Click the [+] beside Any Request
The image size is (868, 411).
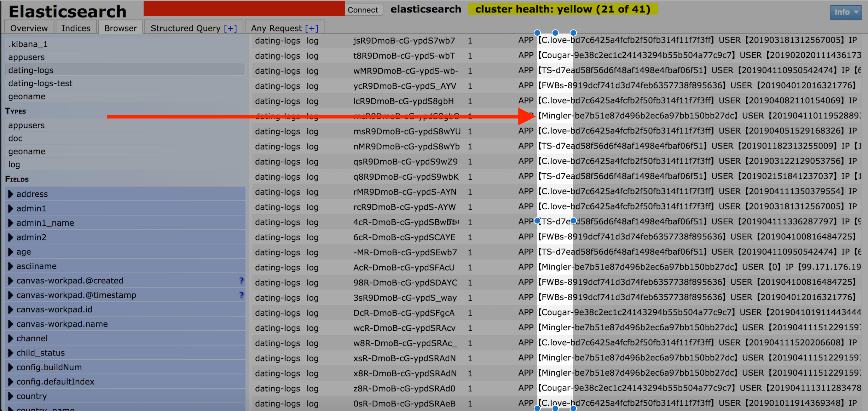[312, 28]
